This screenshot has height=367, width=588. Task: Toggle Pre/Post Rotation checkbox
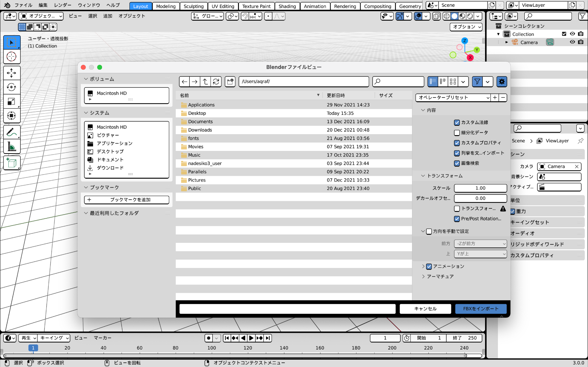click(457, 219)
